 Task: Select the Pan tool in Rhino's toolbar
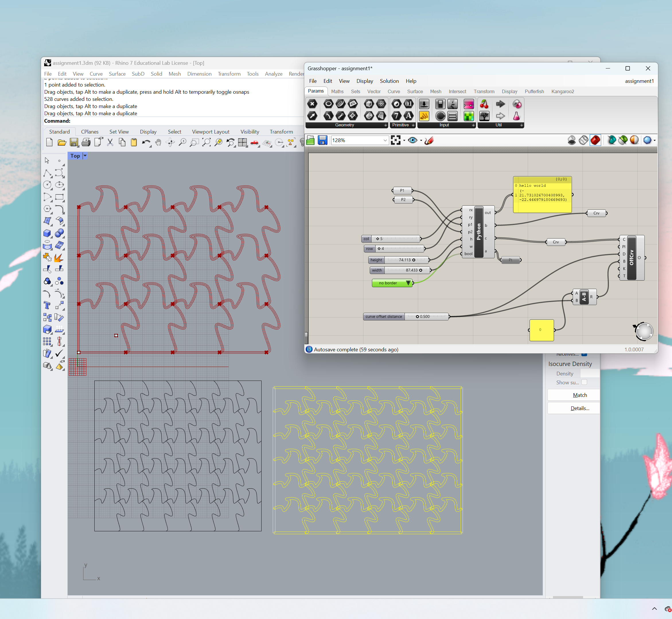pos(158,142)
